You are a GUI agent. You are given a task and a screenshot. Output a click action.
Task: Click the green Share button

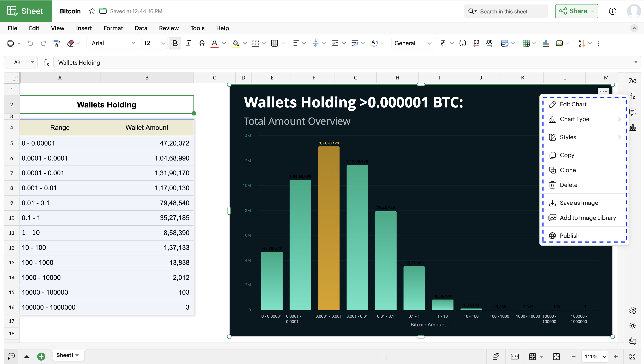(x=576, y=11)
